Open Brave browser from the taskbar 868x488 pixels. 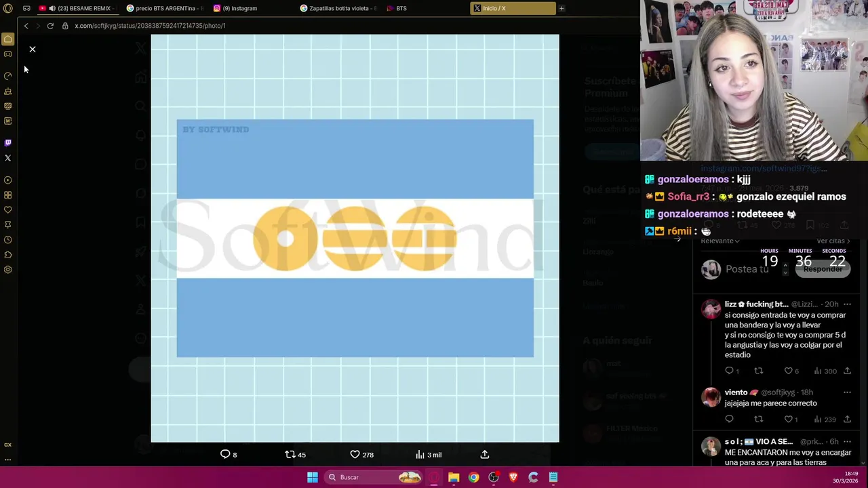point(513,477)
